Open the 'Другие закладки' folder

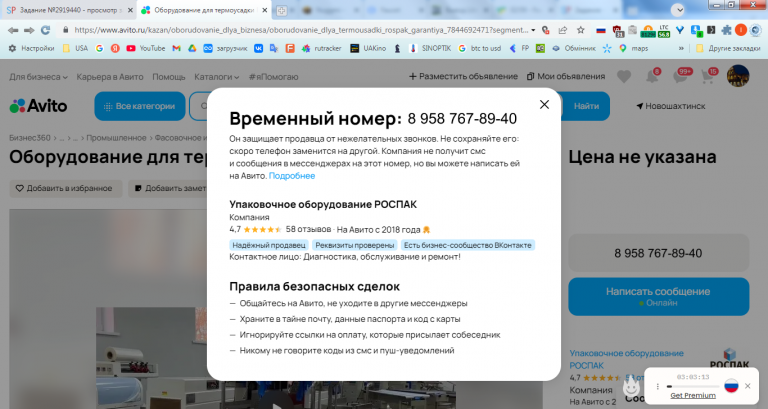pyautogui.click(x=728, y=48)
